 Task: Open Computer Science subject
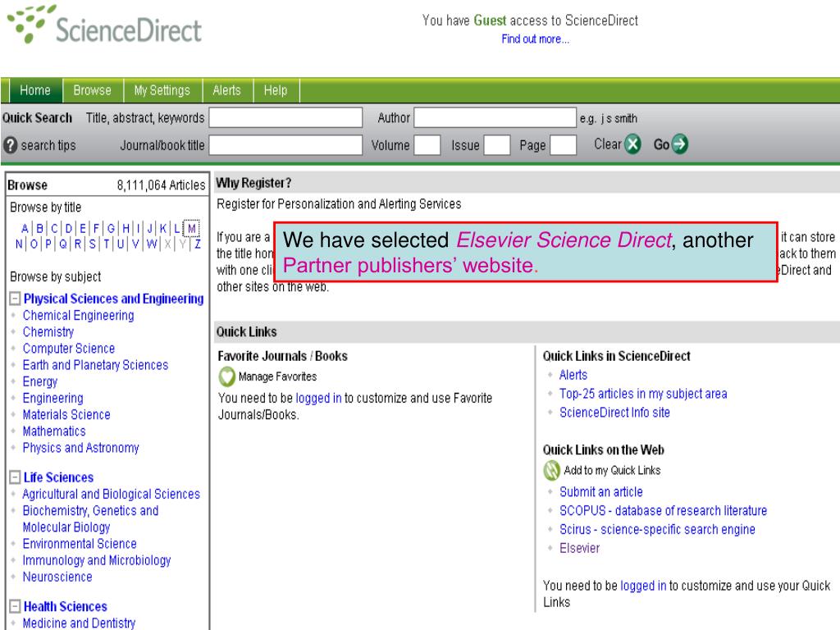pos(69,349)
